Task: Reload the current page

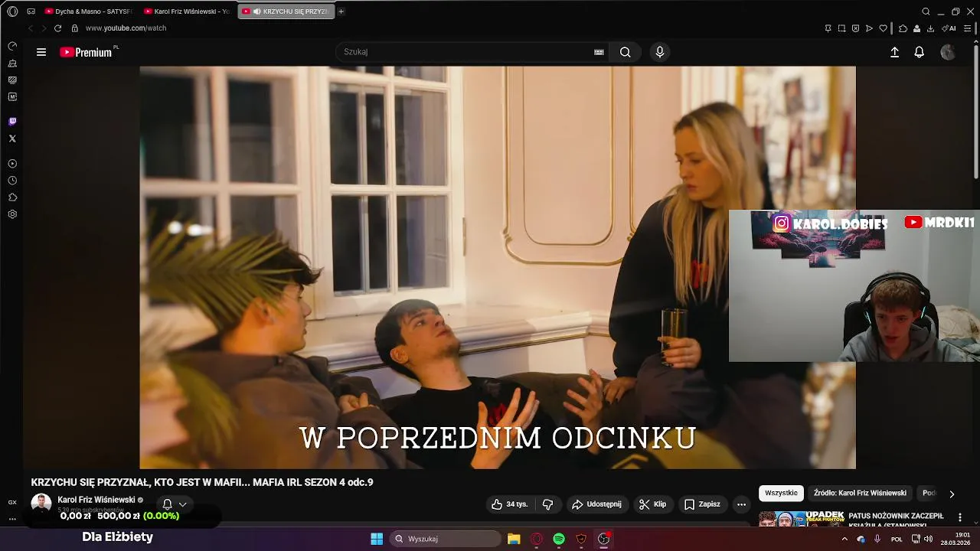Action: coord(57,28)
